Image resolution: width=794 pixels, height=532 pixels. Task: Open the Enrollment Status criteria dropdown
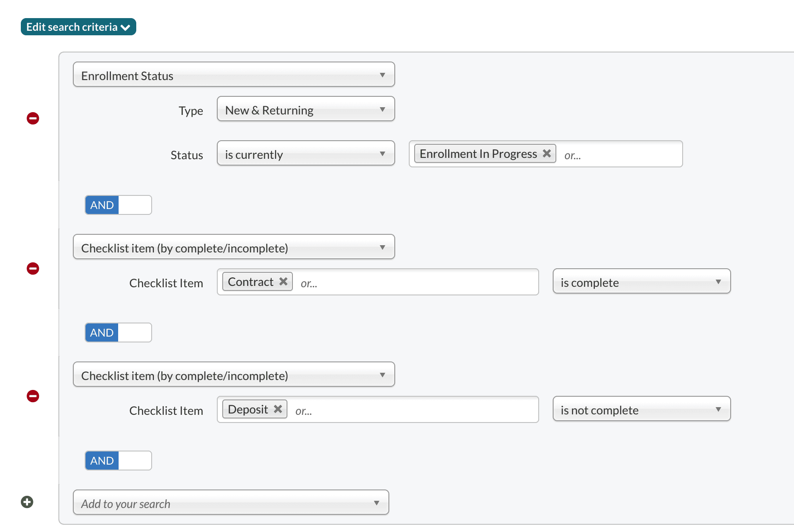pos(234,75)
